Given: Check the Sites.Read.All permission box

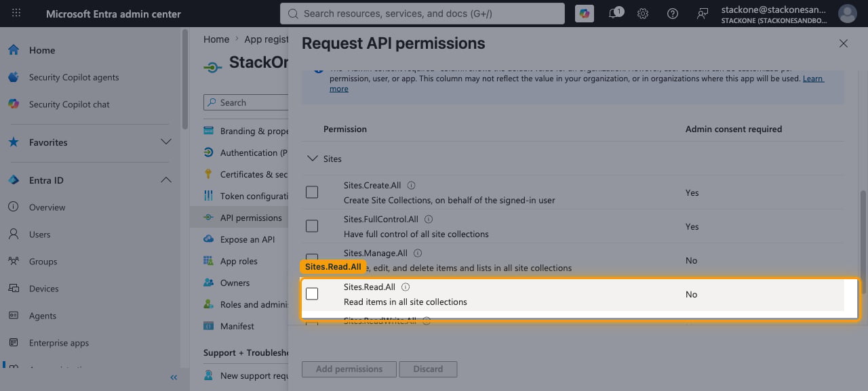Looking at the screenshot, I should click(x=312, y=294).
